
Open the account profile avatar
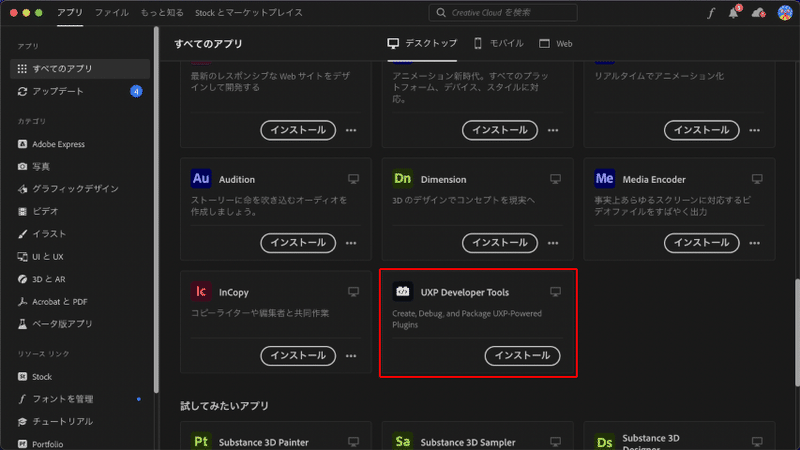tap(785, 13)
